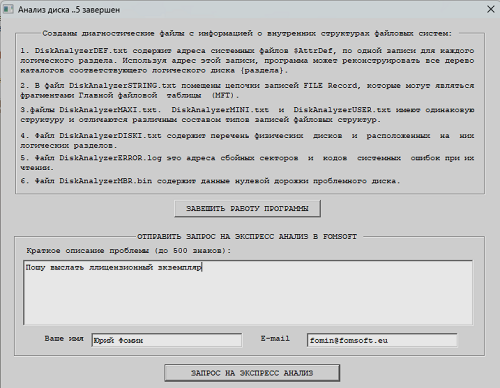Click item 2 text about DiskAnalyzerSTRING.txt

[247, 91]
